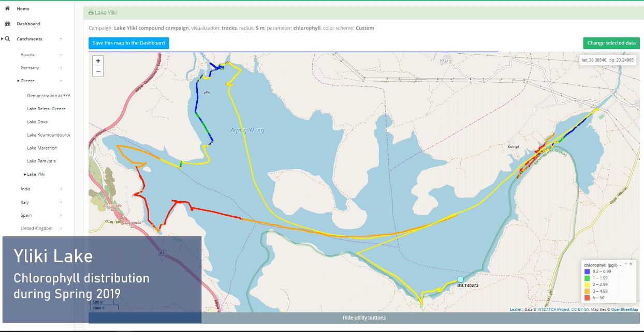Click the Catchments search magnifier icon
644x332 pixels.
pos(7,39)
